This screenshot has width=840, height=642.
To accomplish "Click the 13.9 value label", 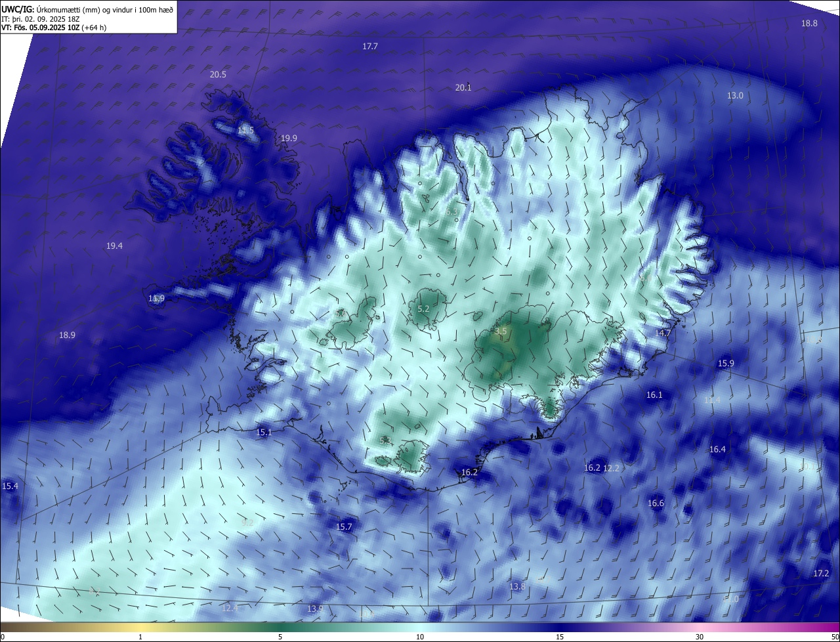I will click(315, 609).
